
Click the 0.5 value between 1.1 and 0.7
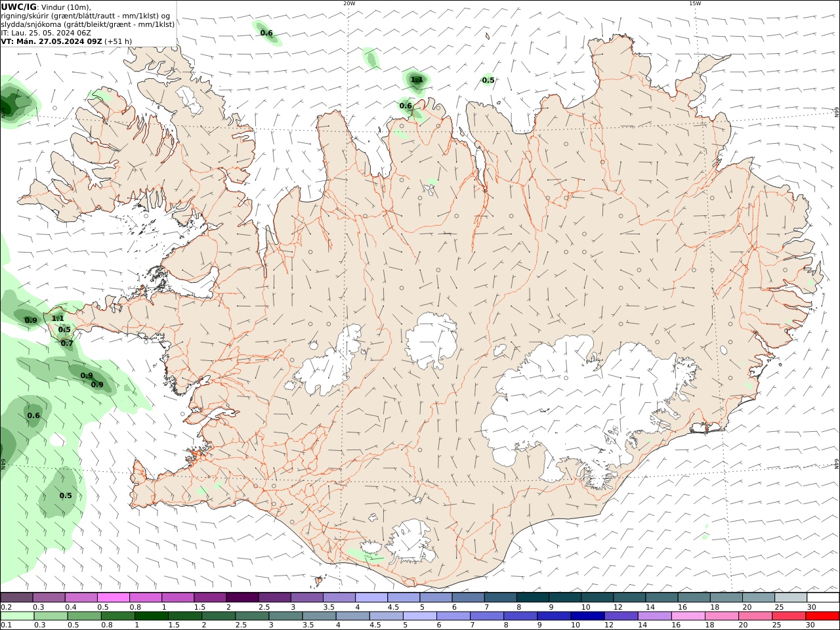pos(64,330)
